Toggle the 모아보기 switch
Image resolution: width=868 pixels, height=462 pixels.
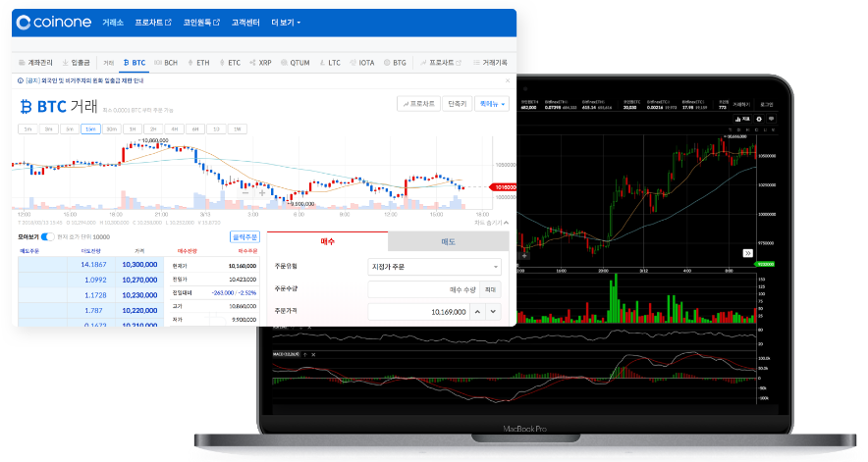pyautogui.click(x=48, y=236)
